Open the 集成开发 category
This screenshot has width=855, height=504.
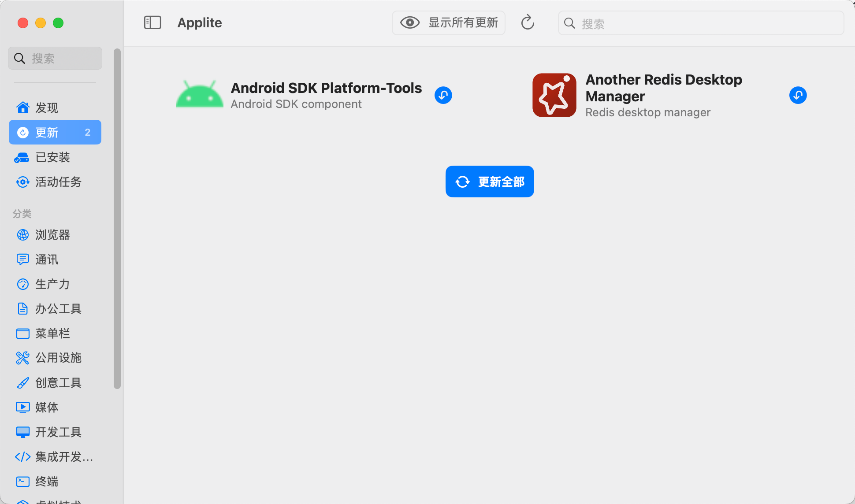[x=55, y=456]
